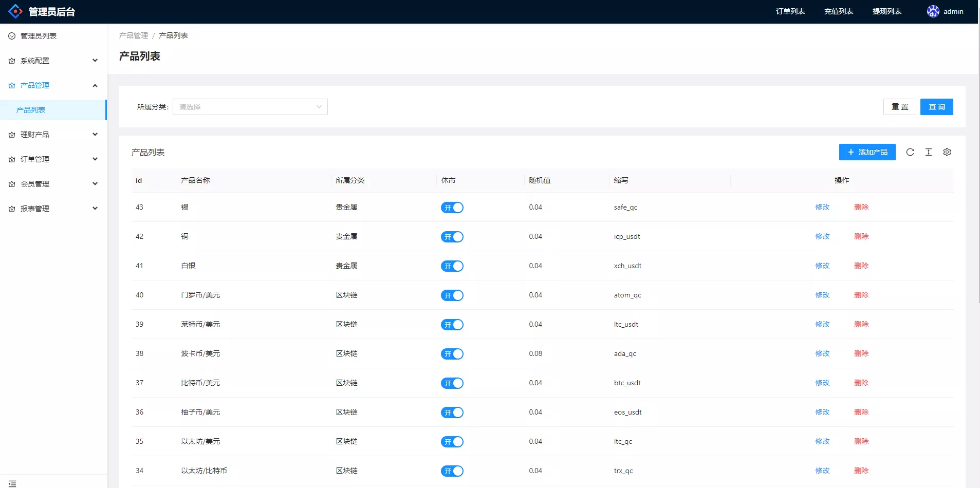Click the 产品管理 breadcrumb link
This screenshot has width=980, height=488.
133,35
